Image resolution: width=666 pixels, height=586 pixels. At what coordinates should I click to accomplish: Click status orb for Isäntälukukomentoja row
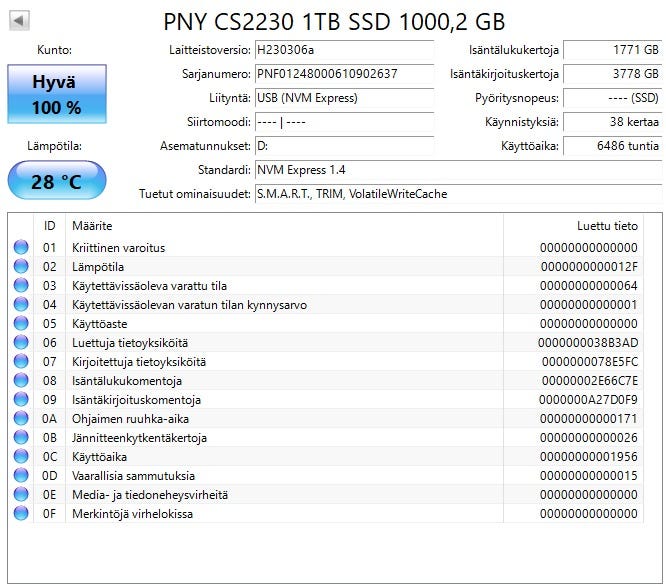pos(21,381)
